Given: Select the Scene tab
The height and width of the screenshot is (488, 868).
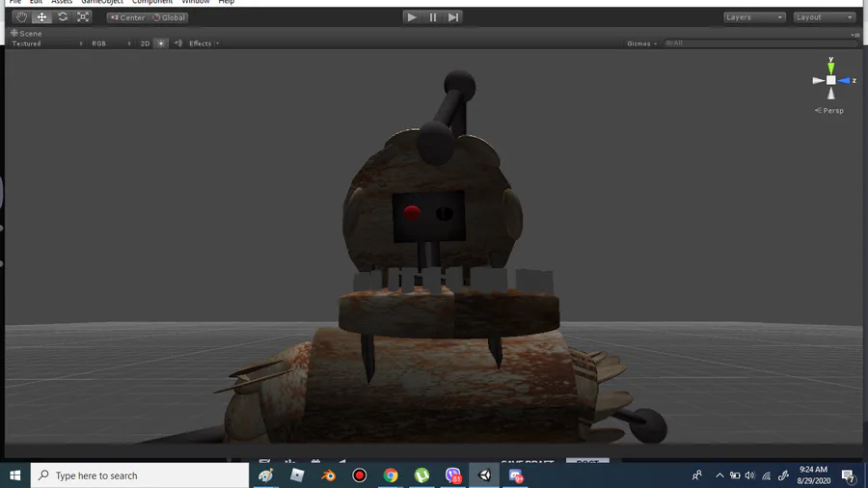Looking at the screenshot, I should coord(26,33).
